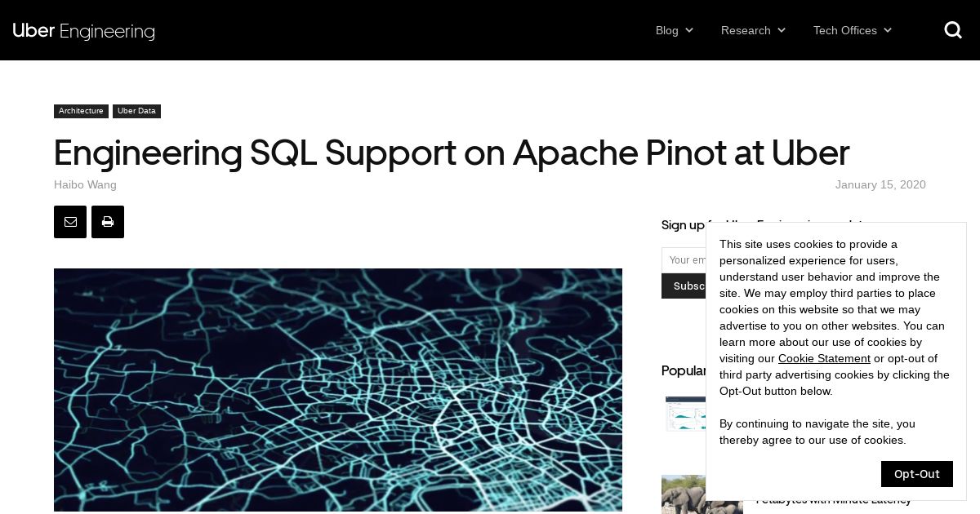Click the article title heading

tap(452, 153)
